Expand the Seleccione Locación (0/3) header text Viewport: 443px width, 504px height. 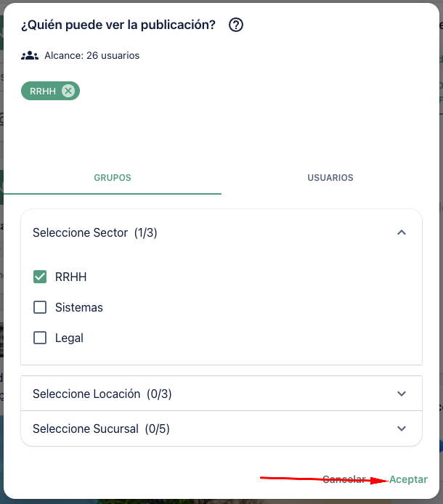pos(102,394)
